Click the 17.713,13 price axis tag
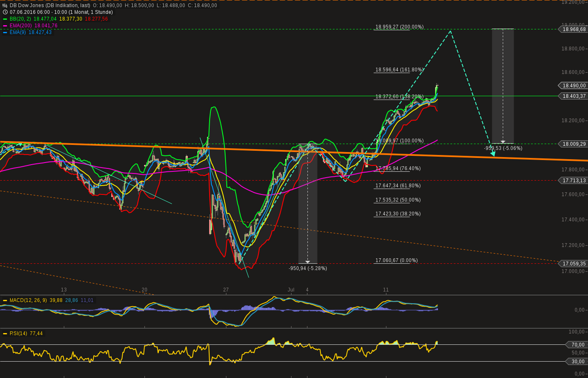 click(574, 181)
